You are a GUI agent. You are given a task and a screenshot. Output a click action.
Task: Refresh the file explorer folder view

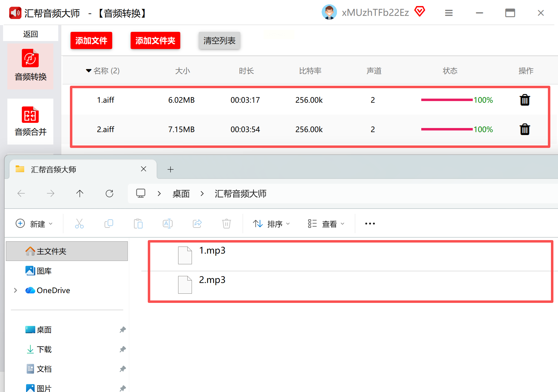coord(109,194)
